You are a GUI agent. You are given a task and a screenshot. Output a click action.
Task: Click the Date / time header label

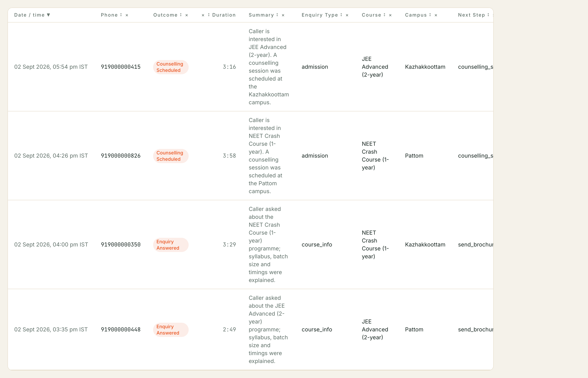[29, 15]
